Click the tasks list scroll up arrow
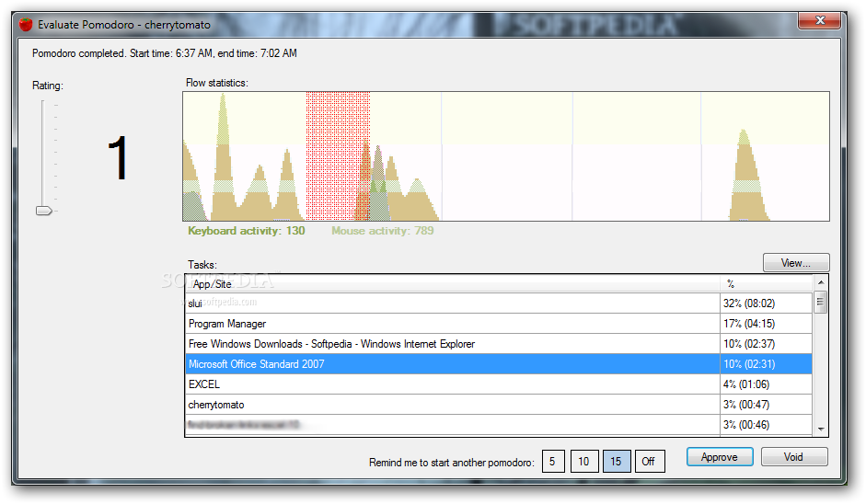Image resolution: width=866 pixels, height=504 pixels. click(821, 282)
